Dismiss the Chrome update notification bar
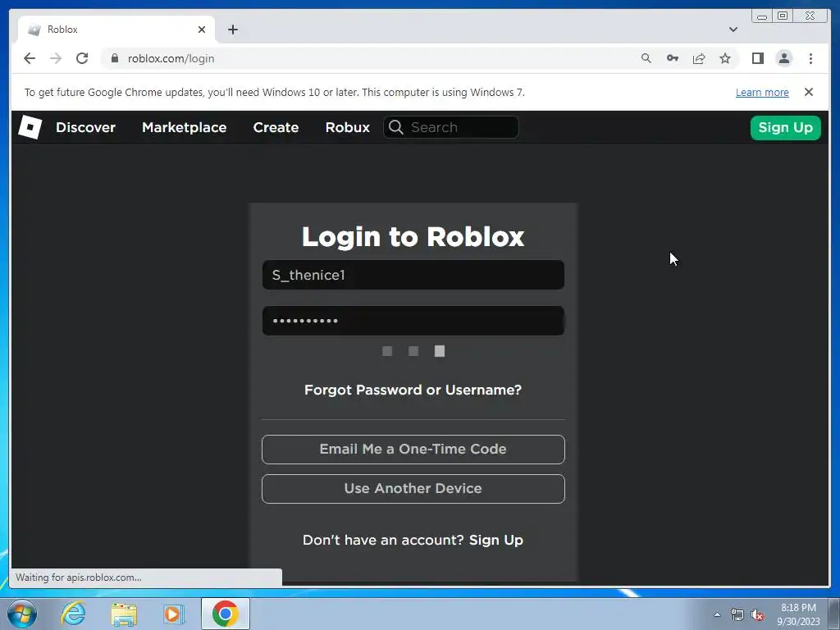This screenshot has height=630, width=840. [809, 92]
